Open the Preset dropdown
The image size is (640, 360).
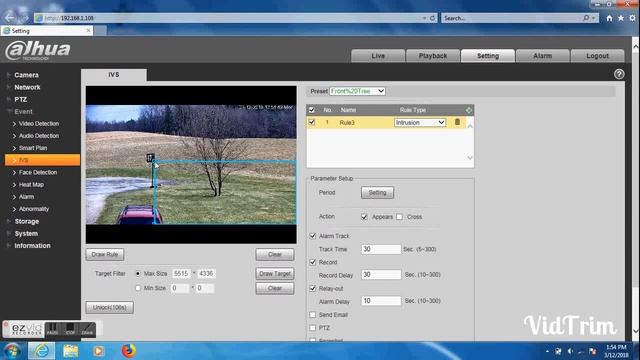pos(357,91)
